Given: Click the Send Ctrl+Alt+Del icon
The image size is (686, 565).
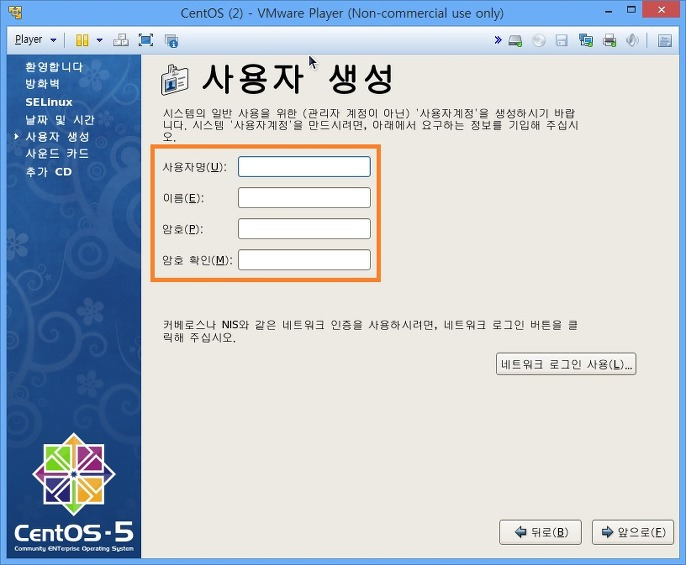Looking at the screenshot, I should (121, 40).
